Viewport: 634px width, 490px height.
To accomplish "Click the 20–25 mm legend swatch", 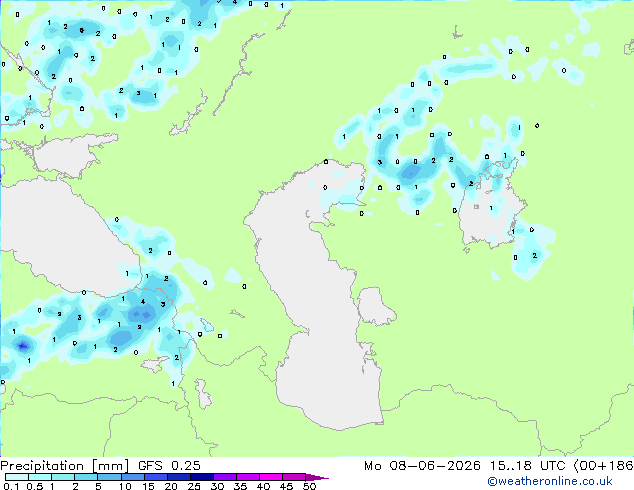I will pos(178,477).
